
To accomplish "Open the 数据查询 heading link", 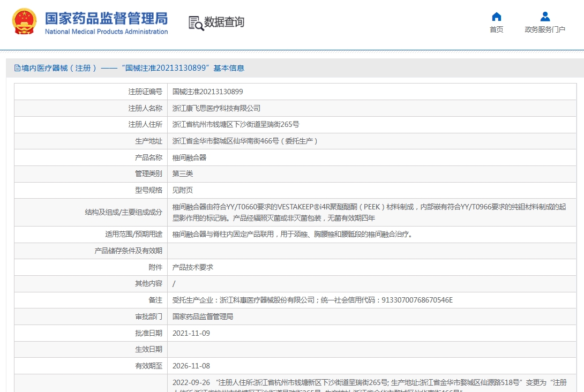I will point(224,22).
